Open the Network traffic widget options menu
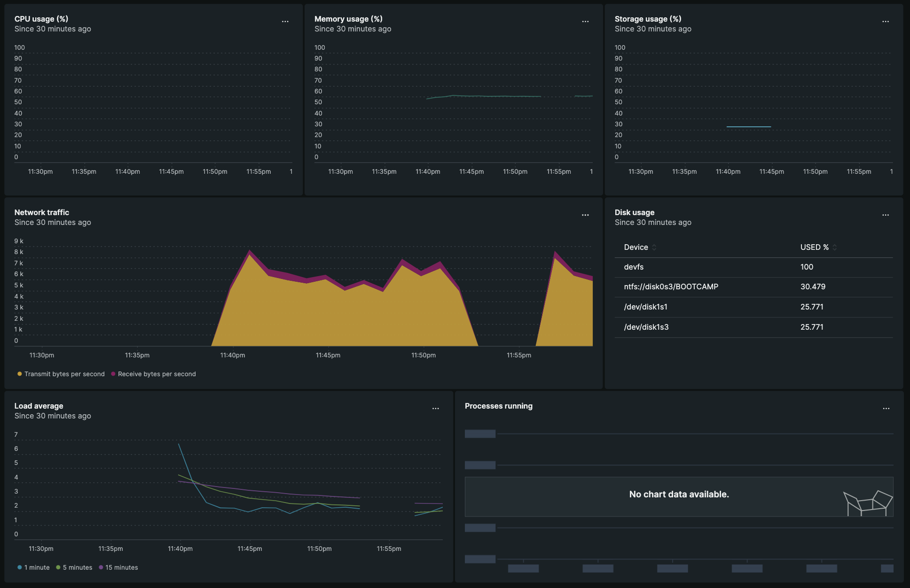 click(x=585, y=215)
